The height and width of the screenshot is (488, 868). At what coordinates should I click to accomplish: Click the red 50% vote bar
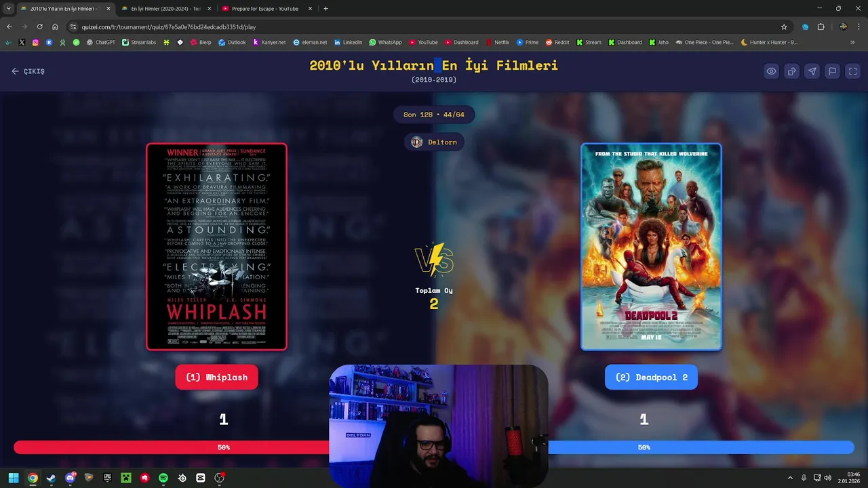pyautogui.click(x=171, y=447)
